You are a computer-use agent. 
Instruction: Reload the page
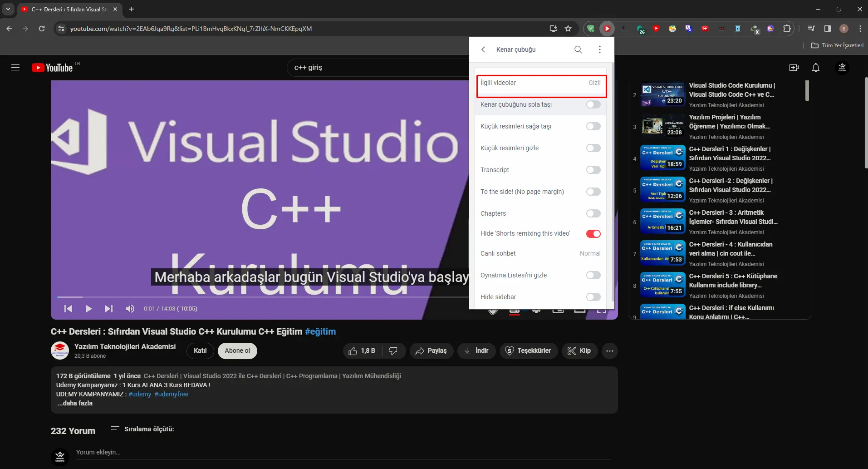coord(42,29)
